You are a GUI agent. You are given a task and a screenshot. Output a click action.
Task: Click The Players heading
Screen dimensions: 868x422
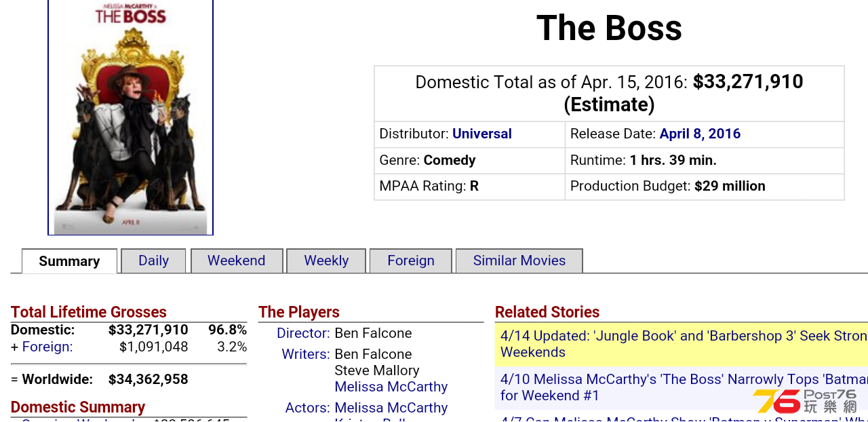coord(299,312)
